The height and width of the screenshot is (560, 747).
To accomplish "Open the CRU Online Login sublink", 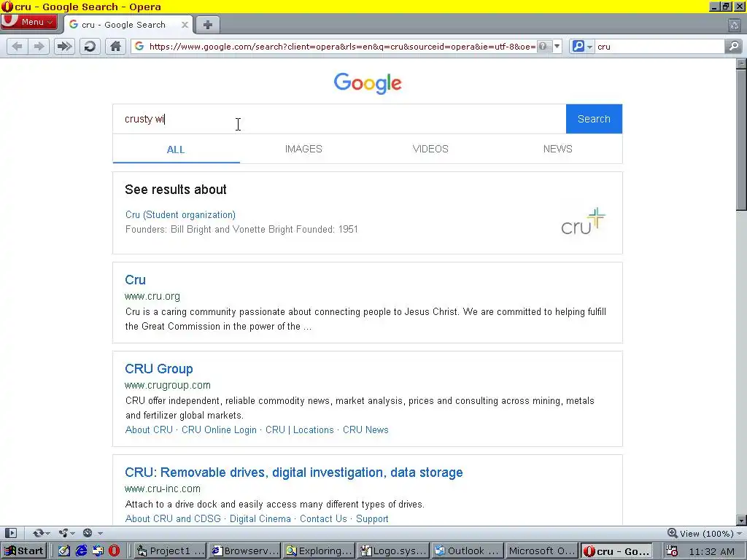I will (x=219, y=429).
